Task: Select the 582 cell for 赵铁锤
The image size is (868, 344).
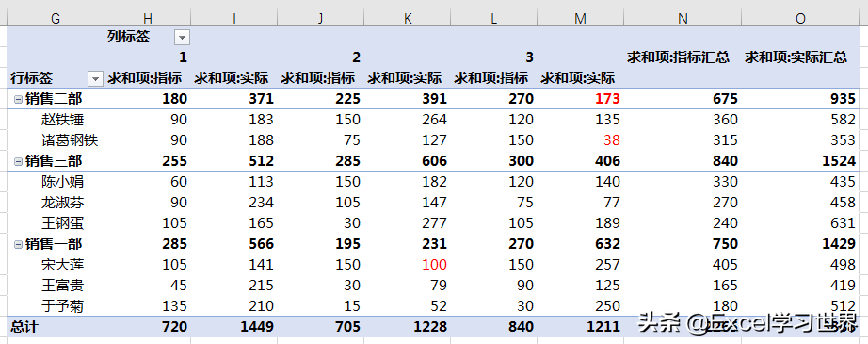Action: (x=800, y=120)
